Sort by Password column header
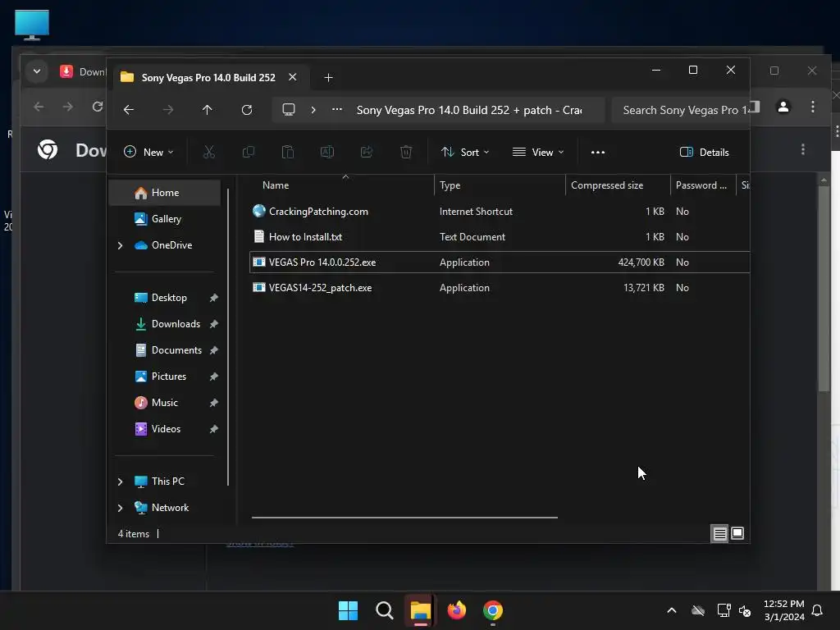The image size is (840, 630). (x=703, y=185)
